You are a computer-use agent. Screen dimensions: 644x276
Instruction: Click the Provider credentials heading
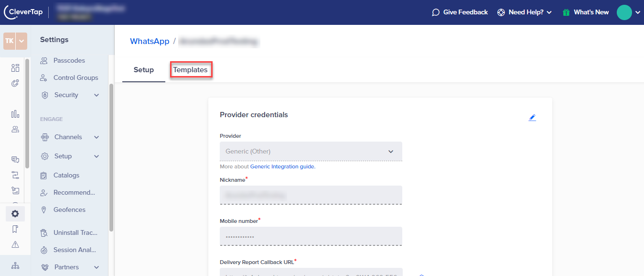coord(254,115)
